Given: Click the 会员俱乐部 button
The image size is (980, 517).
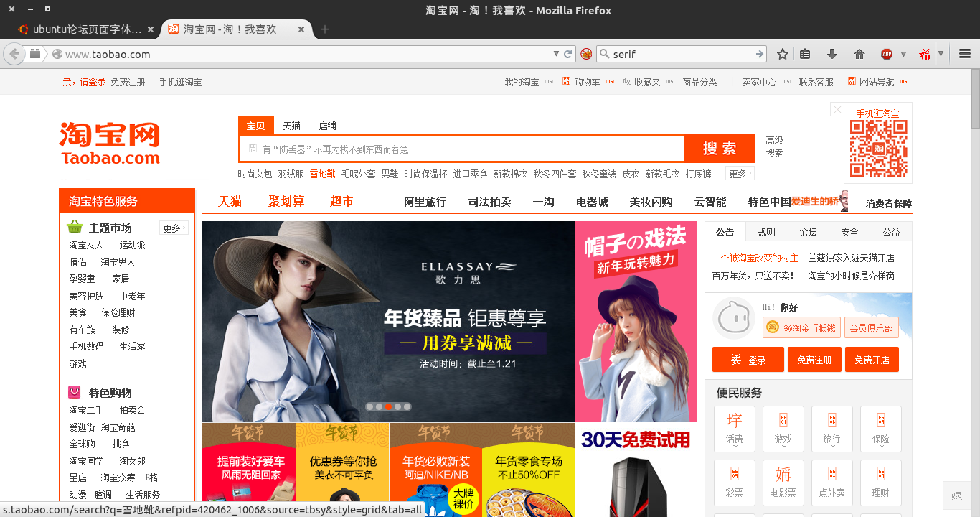Looking at the screenshot, I should (x=871, y=327).
